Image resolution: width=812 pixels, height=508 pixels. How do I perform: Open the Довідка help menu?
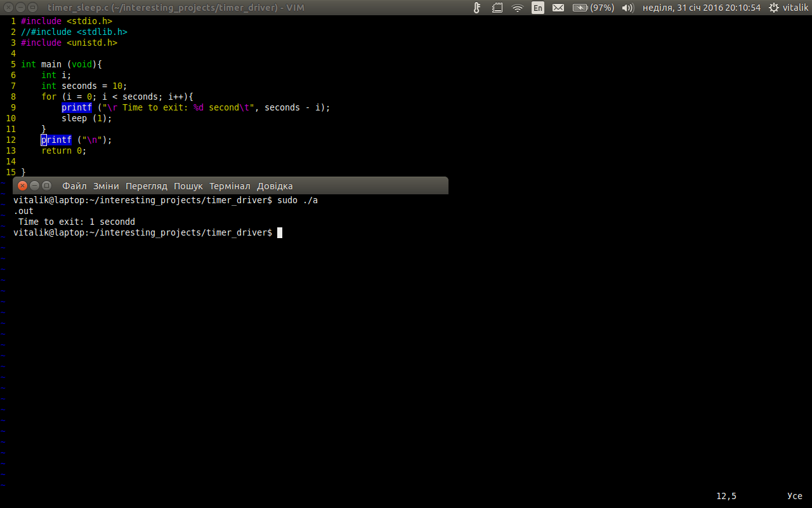(x=275, y=186)
